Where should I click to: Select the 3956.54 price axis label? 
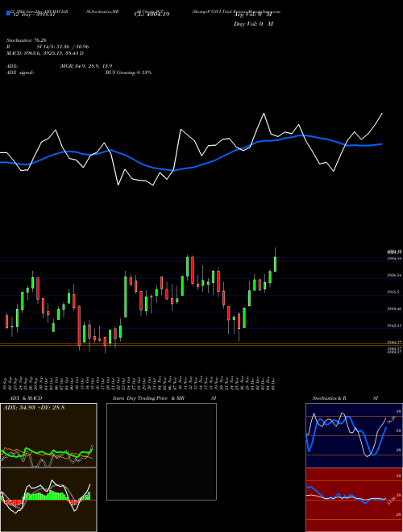(394, 276)
